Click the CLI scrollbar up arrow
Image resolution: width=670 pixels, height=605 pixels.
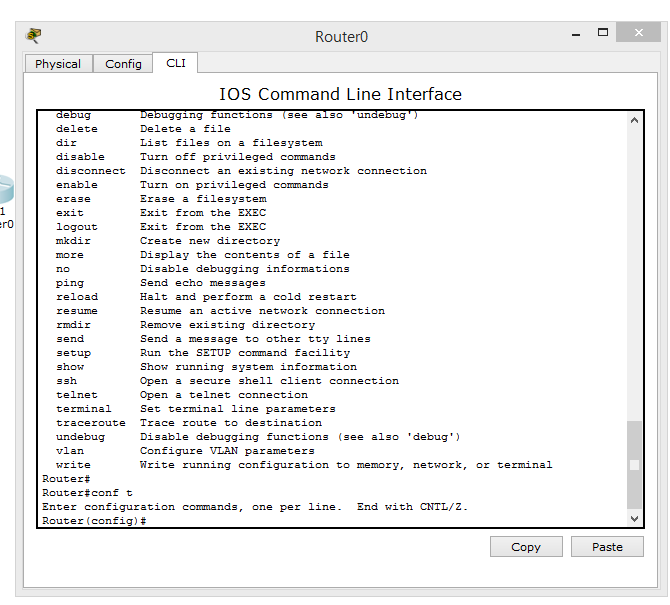pos(634,120)
